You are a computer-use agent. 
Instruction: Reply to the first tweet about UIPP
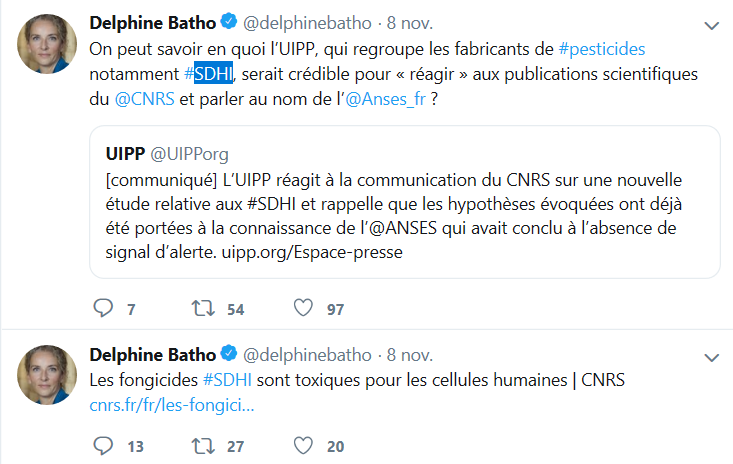(103, 308)
